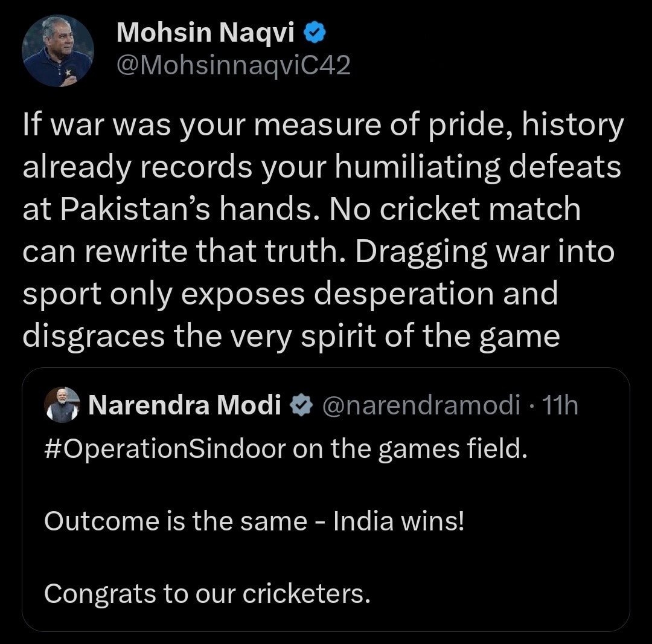The height and width of the screenshot is (644, 652).
Task: Click the line starting "at Pakistan's hands."
Action: coord(301,210)
